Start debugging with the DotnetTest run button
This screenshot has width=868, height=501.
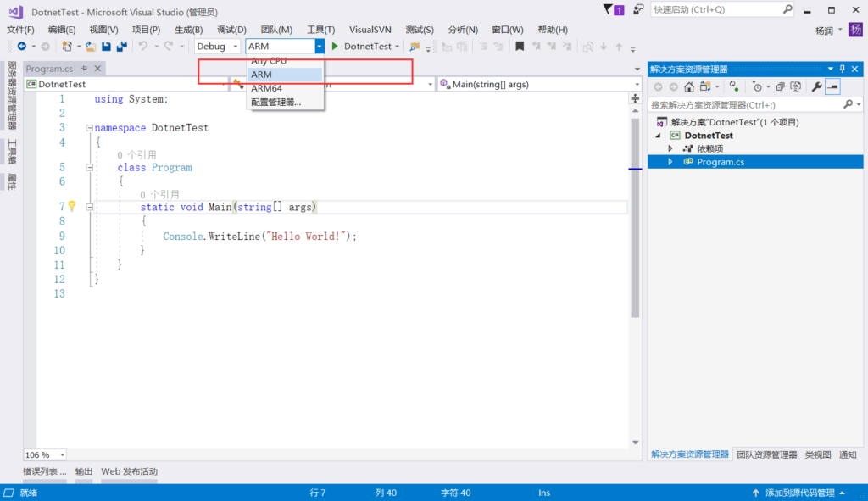tap(364, 47)
